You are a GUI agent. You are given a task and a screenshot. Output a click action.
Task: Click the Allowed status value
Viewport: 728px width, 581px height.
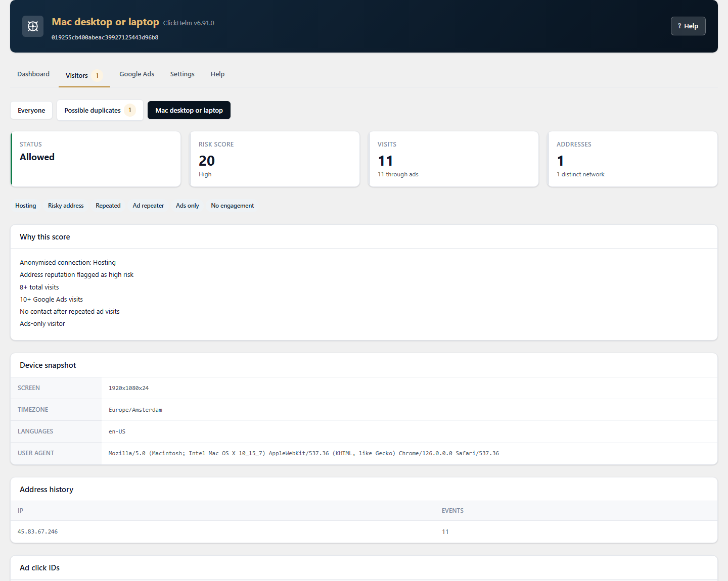[x=37, y=157]
